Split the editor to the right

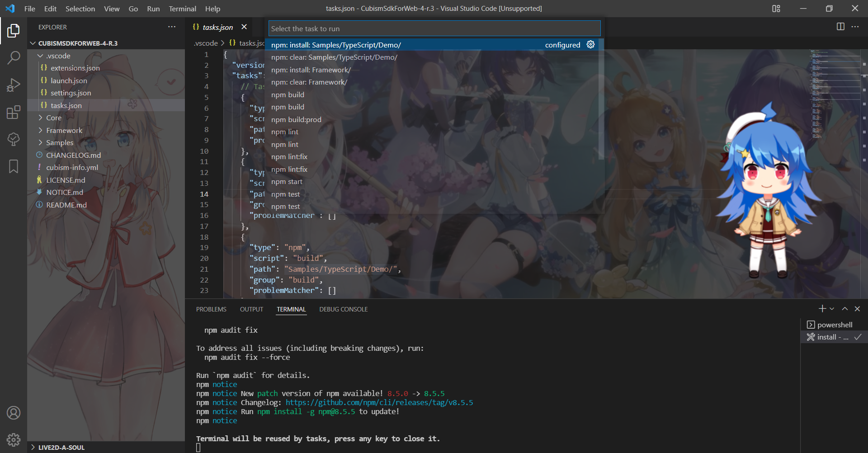(840, 27)
